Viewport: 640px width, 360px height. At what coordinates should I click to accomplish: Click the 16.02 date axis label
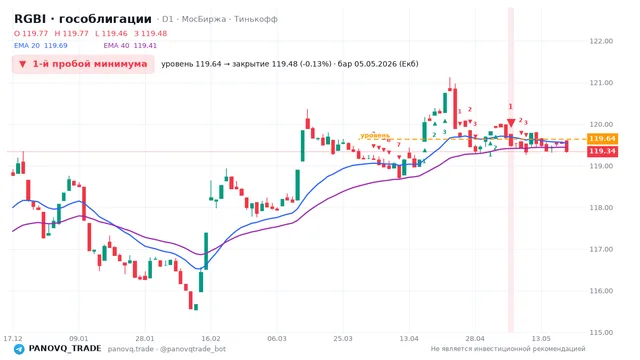coord(211,339)
